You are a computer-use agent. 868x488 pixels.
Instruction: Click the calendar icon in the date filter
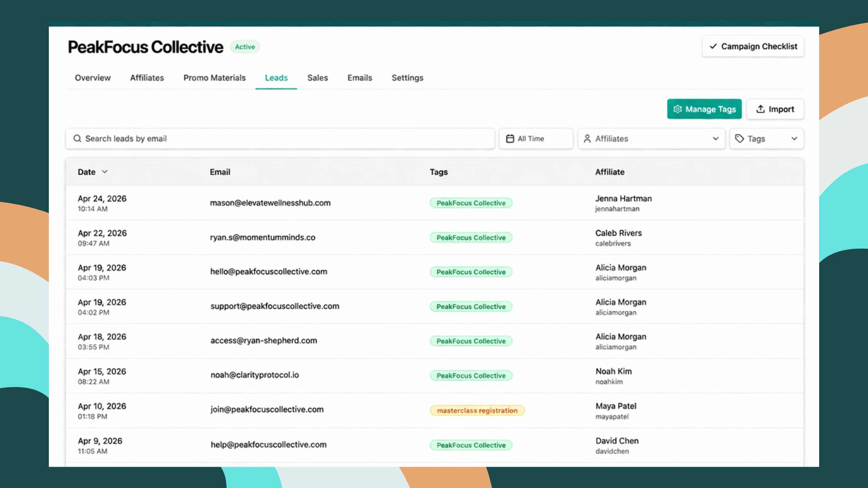510,138
